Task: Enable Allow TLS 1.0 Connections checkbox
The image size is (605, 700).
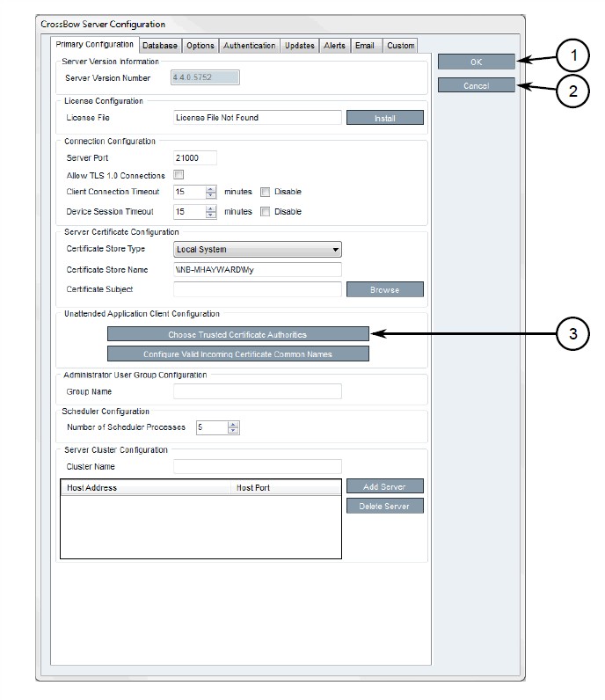Action: [x=179, y=174]
